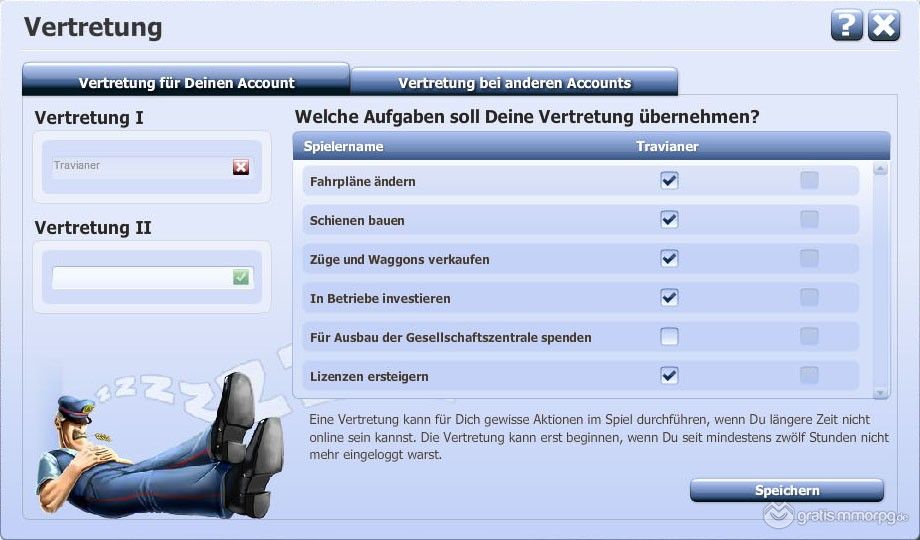Close the Vertretung dialog with X icon
The image size is (920, 540).
(x=884, y=26)
